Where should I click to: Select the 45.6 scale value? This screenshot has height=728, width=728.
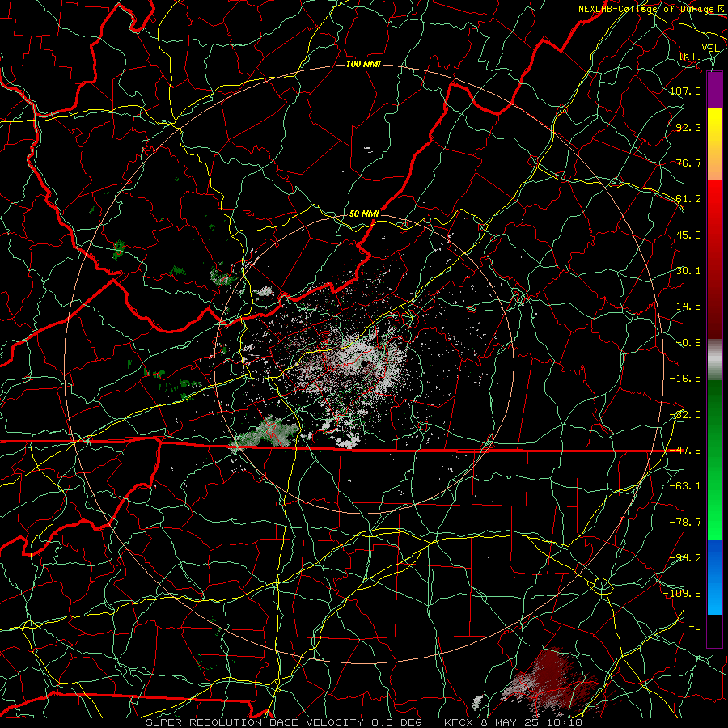pyautogui.click(x=688, y=235)
